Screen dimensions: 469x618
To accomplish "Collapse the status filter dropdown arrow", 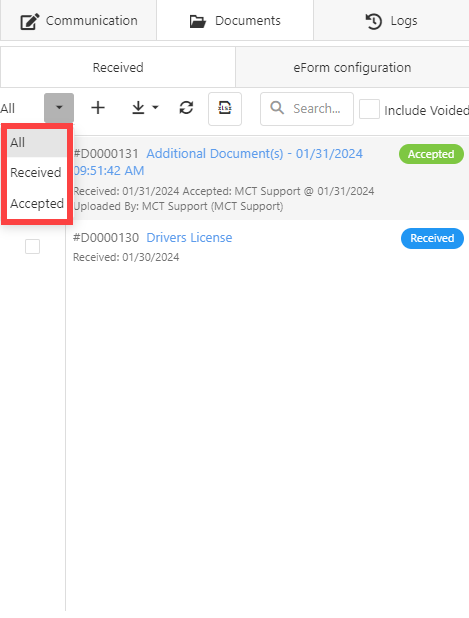I will click(59, 108).
